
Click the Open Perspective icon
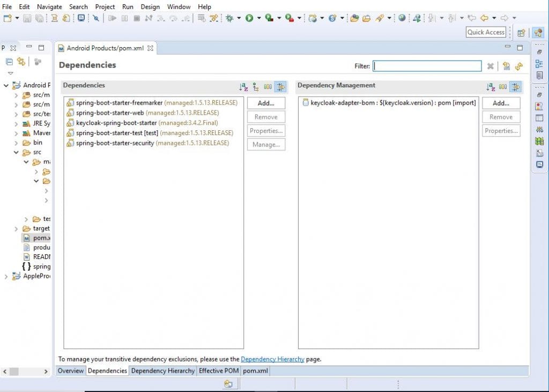click(521, 33)
